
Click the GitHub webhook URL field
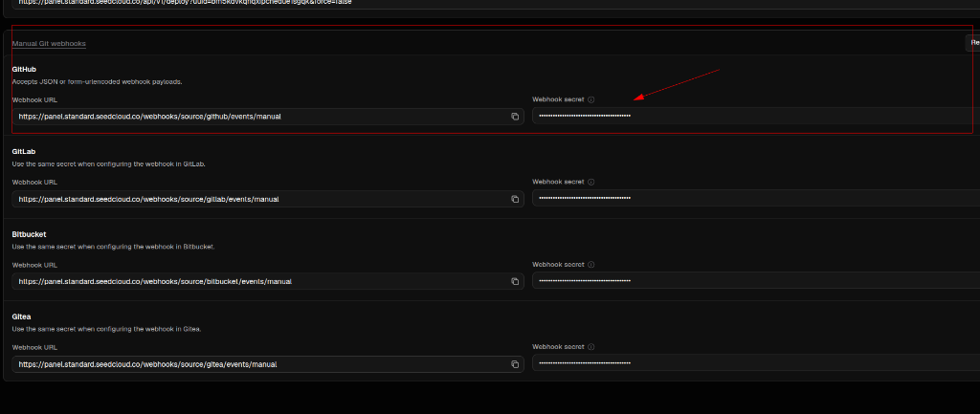click(268, 117)
